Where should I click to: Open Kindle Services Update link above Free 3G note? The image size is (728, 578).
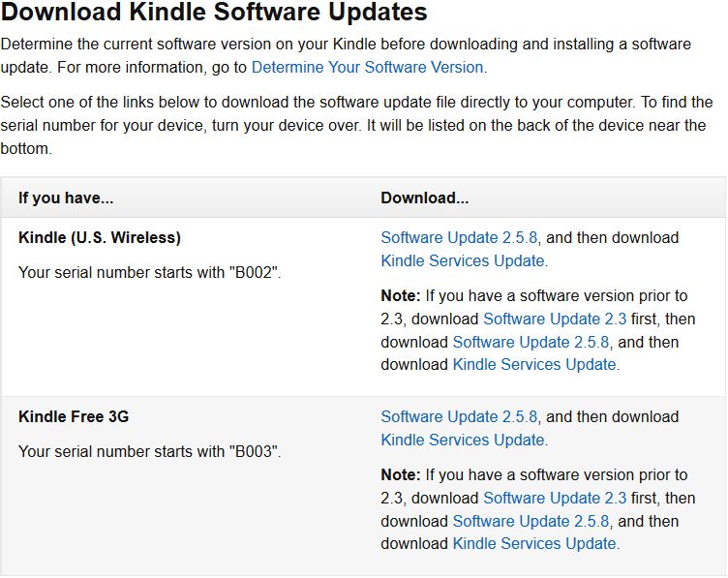pyautogui.click(x=464, y=440)
